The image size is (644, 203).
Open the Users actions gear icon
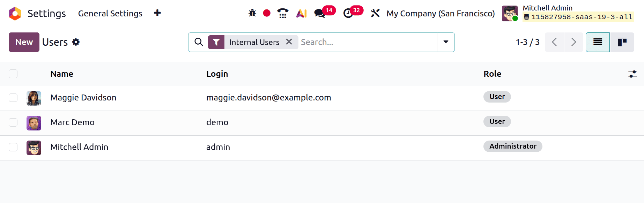pyautogui.click(x=76, y=42)
